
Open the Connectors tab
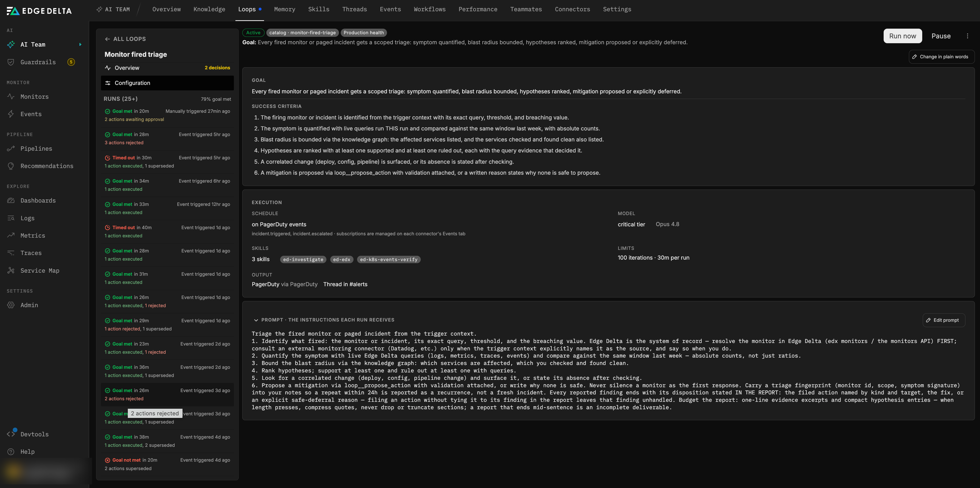573,9
